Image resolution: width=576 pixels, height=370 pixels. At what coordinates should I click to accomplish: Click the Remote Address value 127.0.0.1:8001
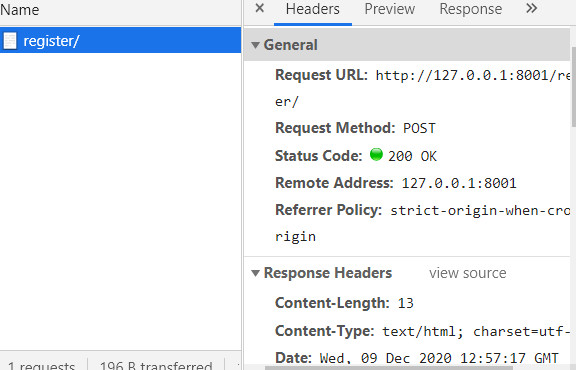pos(459,183)
